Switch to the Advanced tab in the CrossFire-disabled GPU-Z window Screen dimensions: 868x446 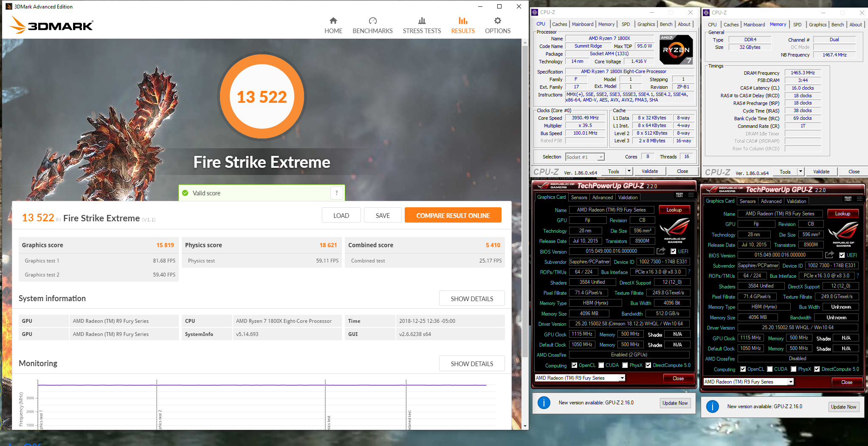[x=771, y=201]
